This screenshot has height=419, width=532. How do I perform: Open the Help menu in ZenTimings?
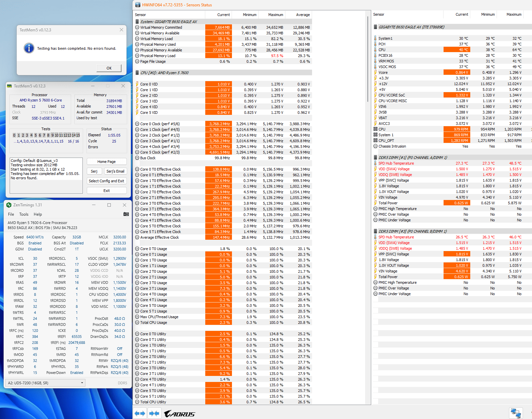click(x=38, y=214)
